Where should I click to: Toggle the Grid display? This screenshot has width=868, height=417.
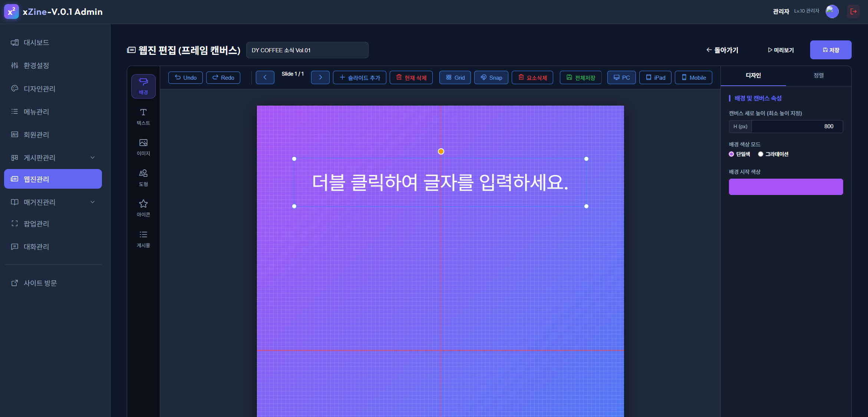[x=455, y=77]
